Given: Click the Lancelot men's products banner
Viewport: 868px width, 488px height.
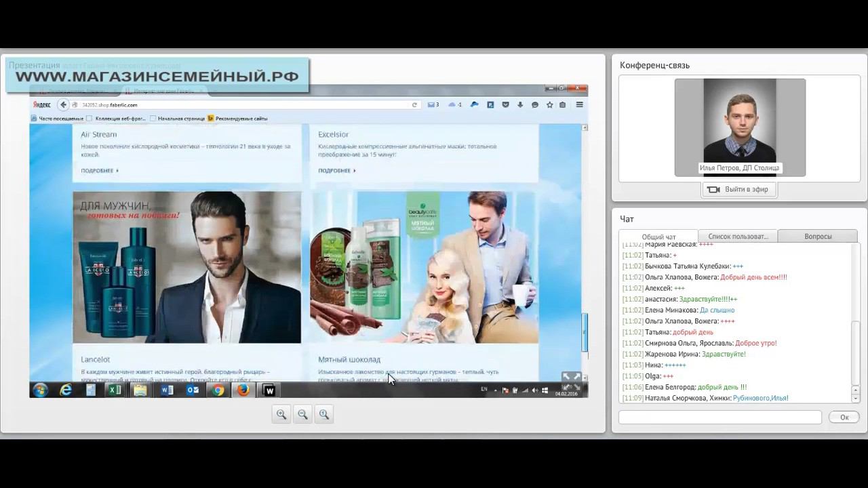Looking at the screenshot, I should tap(186, 267).
